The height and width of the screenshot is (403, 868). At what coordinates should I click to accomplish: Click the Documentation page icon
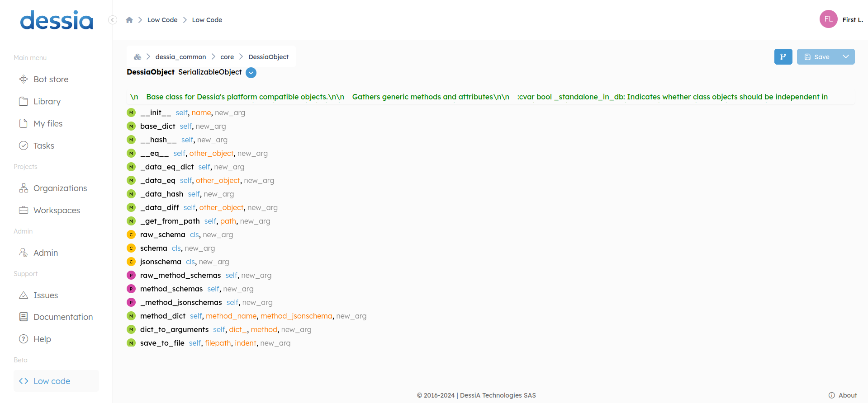[24, 317]
